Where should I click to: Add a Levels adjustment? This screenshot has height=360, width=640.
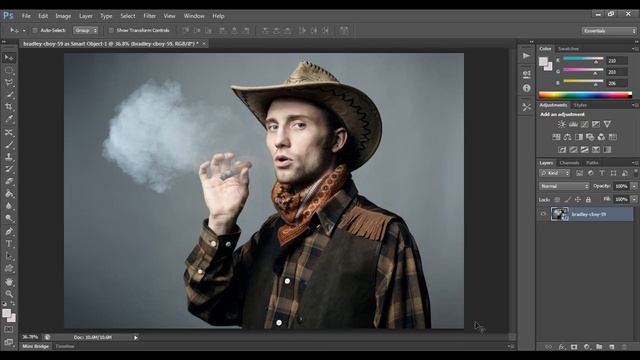point(573,124)
